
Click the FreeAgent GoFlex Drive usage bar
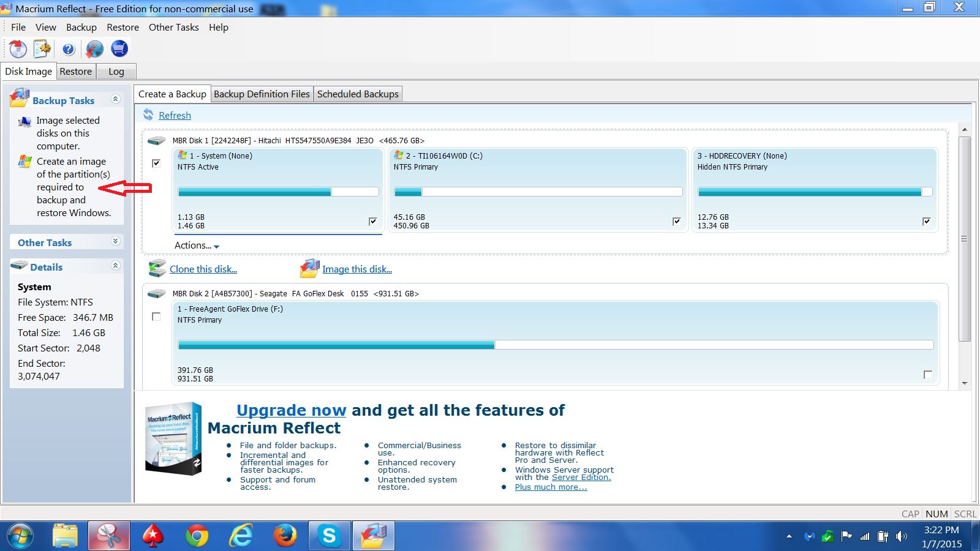coord(556,345)
